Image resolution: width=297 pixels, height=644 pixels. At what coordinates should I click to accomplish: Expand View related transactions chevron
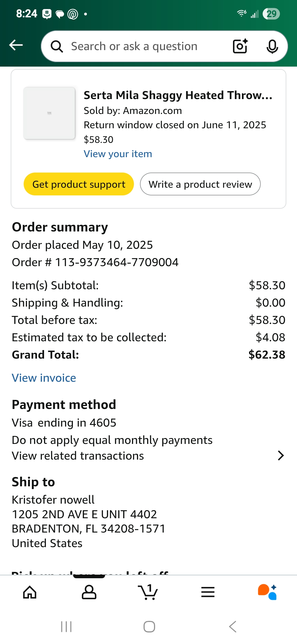click(280, 456)
